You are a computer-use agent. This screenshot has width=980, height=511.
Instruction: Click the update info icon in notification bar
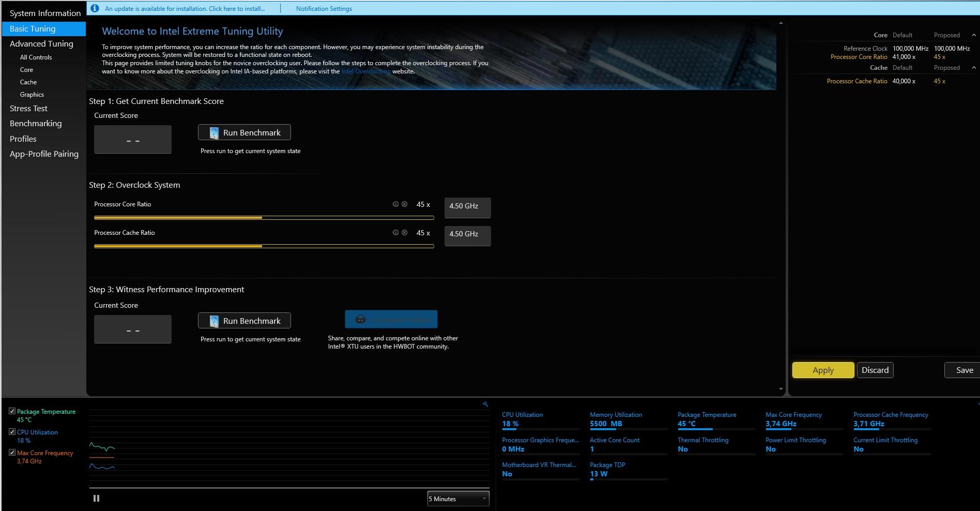[95, 8]
